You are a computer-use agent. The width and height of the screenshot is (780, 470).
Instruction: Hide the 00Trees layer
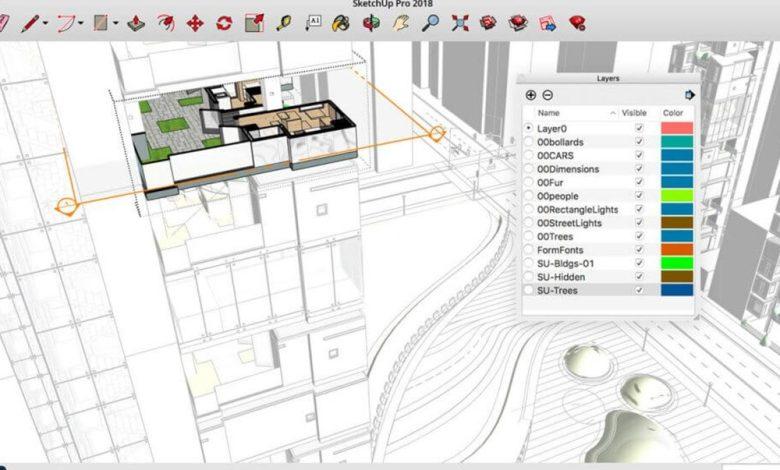[639, 236]
